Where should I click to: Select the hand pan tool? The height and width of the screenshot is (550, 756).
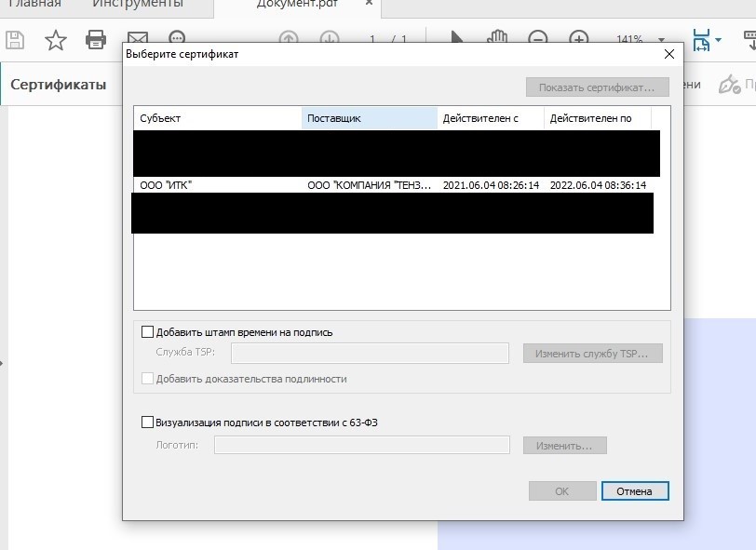(497, 39)
